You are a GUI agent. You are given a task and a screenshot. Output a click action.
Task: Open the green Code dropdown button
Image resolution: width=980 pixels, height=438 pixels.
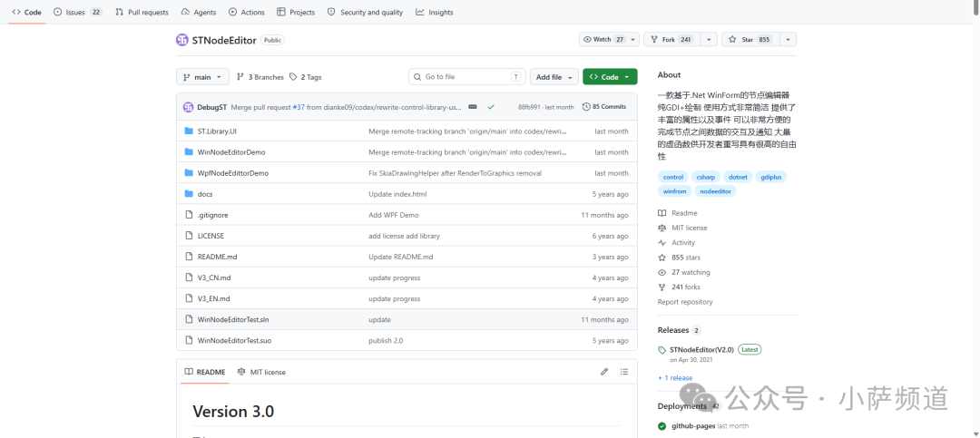pyautogui.click(x=610, y=77)
